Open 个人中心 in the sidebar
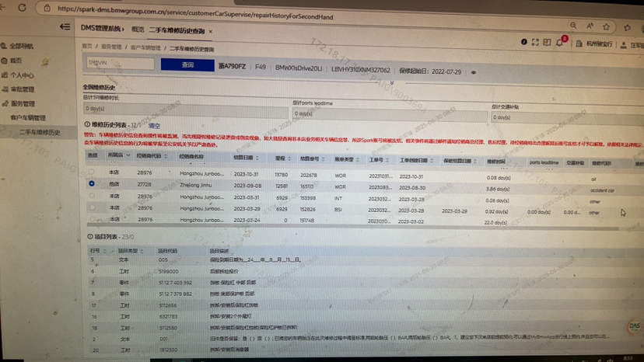The height and width of the screenshot is (362, 644). pos(22,75)
